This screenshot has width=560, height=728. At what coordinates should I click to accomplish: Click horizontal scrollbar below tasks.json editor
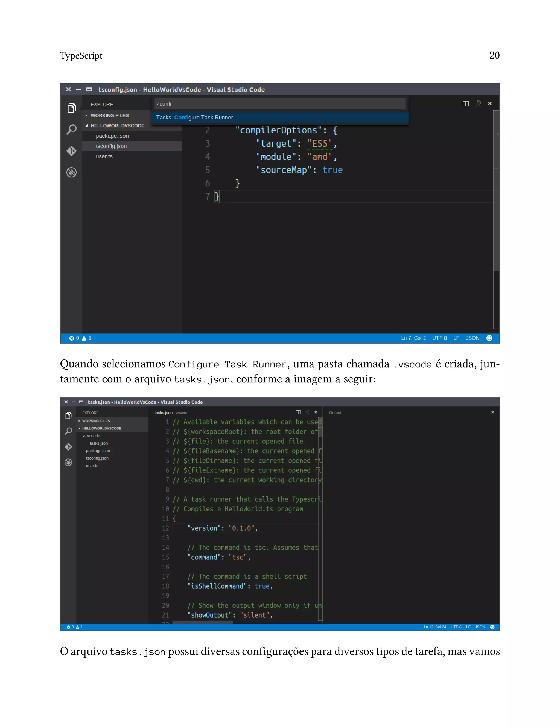pyautogui.click(x=202, y=622)
